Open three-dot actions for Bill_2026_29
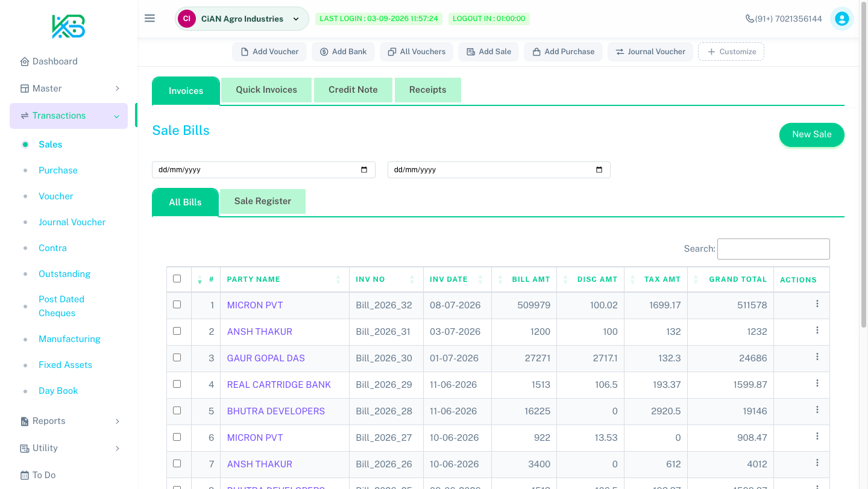Screen dimensions: 868x489 (817, 384)
